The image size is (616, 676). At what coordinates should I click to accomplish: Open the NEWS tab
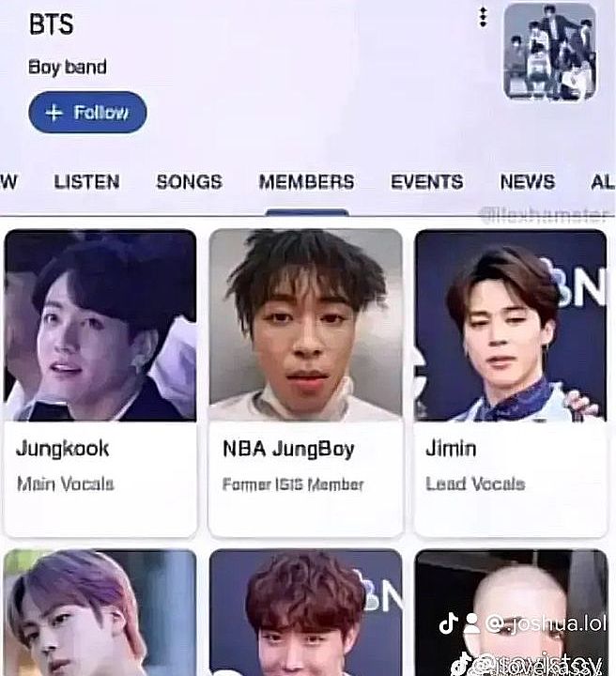(x=527, y=181)
